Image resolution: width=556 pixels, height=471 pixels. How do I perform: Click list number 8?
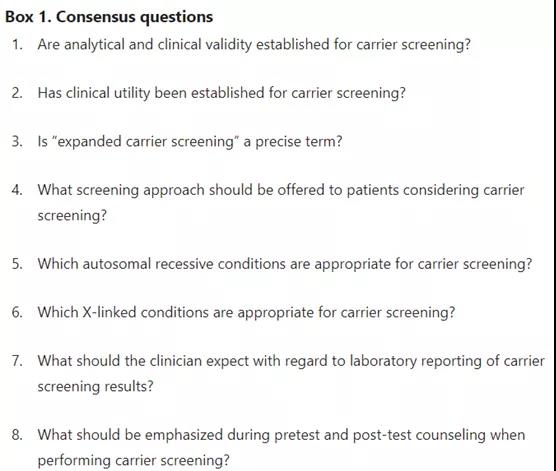pyautogui.click(x=17, y=435)
